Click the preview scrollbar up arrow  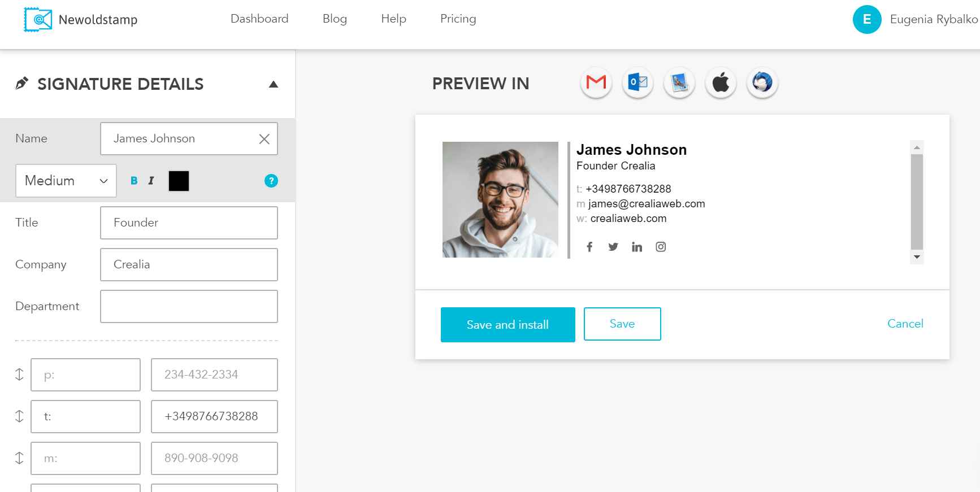917,147
